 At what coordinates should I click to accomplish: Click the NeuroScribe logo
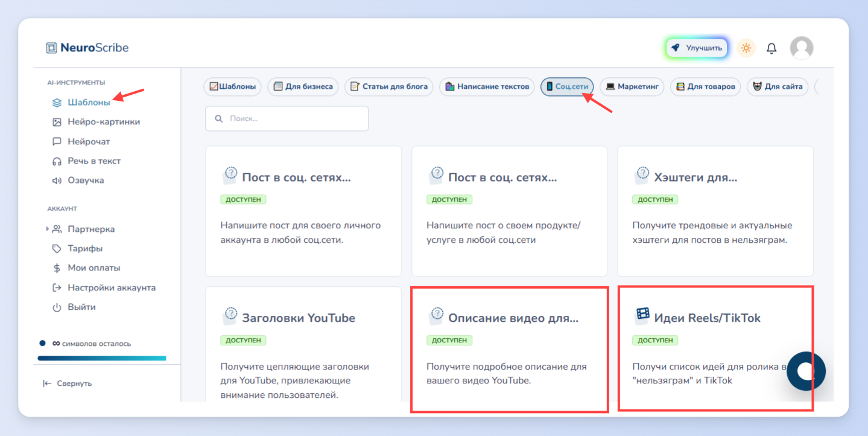(x=87, y=48)
